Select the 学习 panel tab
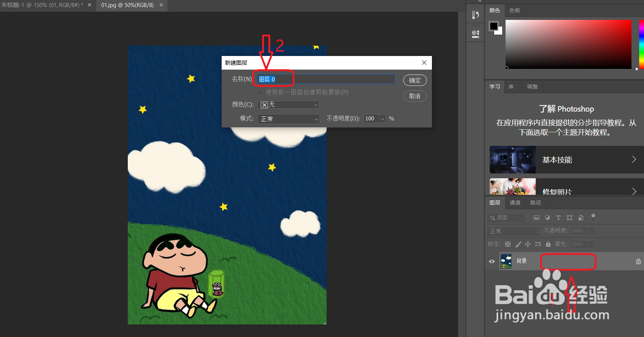Image resolution: width=644 pixels, height=337 pixels. click(x=495, y=87)
